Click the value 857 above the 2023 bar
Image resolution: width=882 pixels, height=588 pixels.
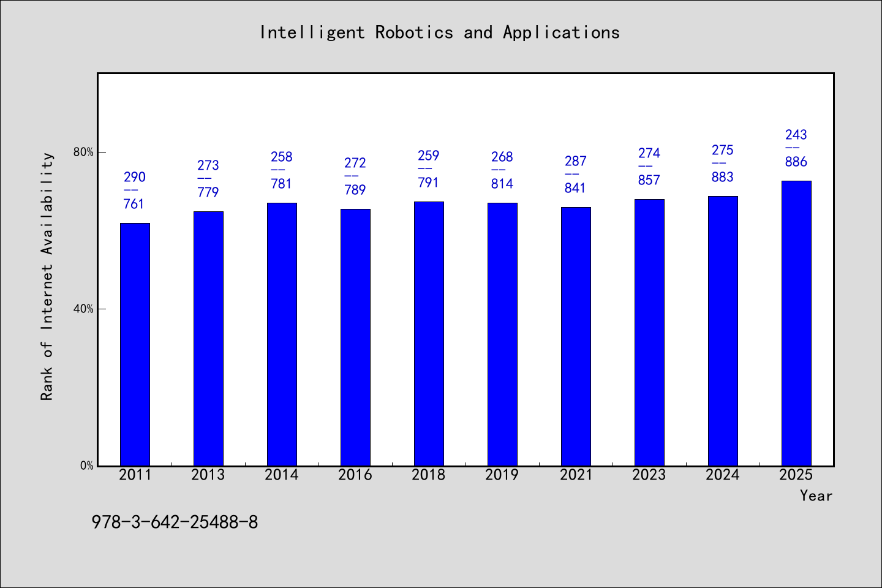(649, 180)
